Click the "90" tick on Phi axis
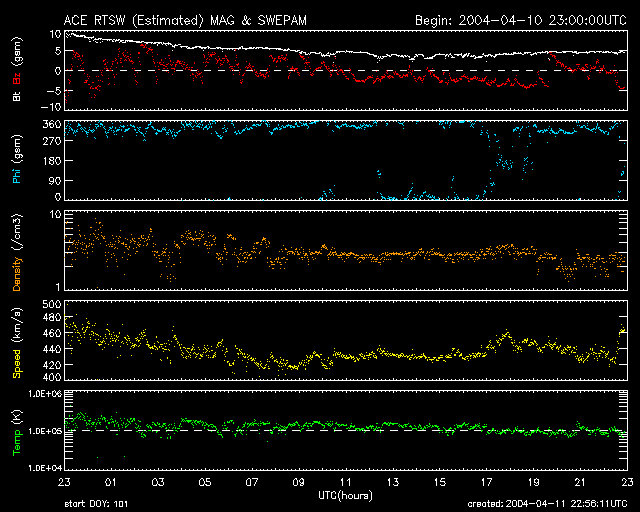This screenshot has width=640, height=512. 55,180
